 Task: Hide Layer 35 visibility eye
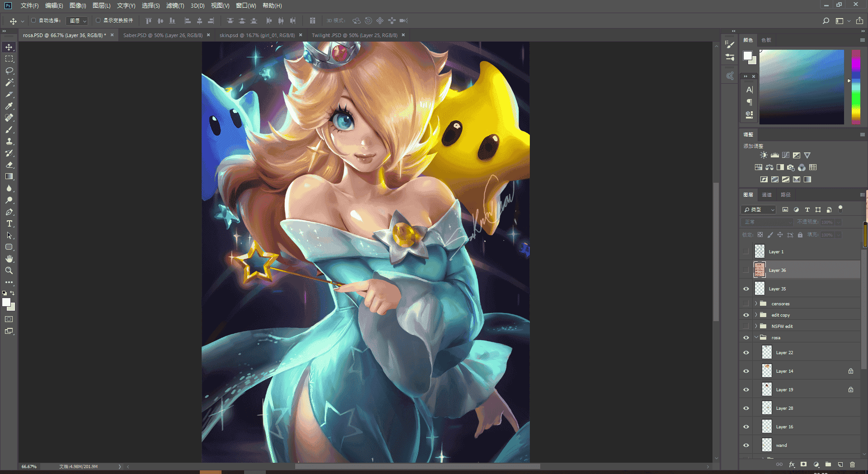pos(746,289)
